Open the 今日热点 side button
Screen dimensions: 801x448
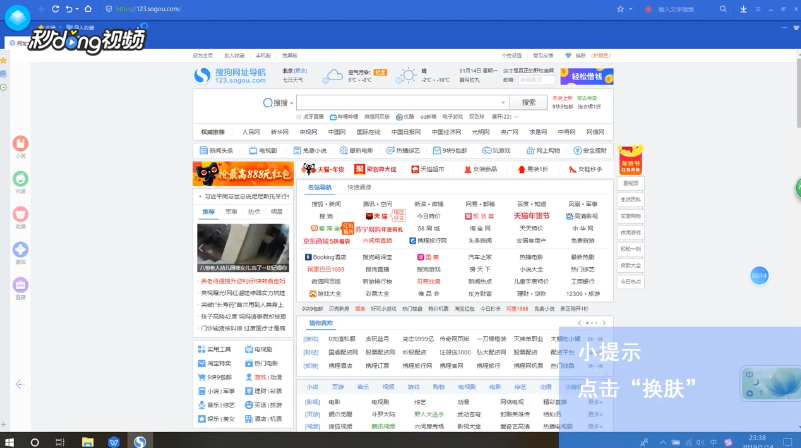coord(630,281)
